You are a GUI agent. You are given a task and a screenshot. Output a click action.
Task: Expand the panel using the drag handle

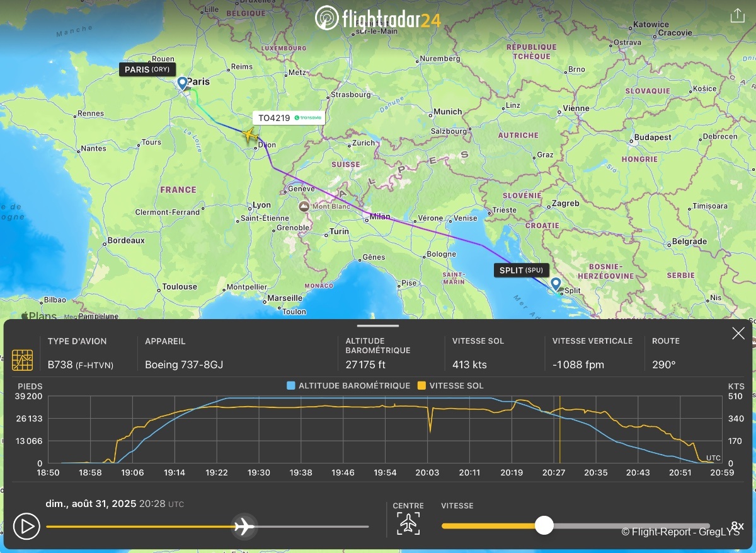coord(378,326)
